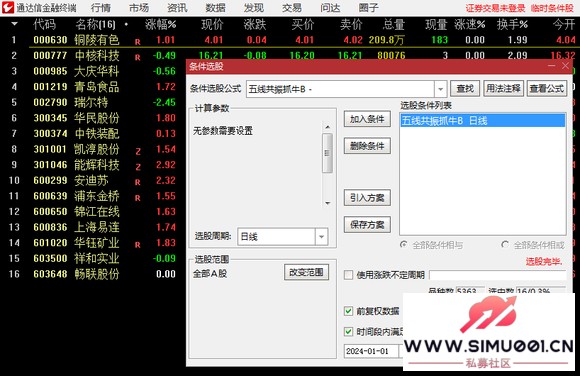Screen dimensions: 580x376
Task: Click the scroll-down arrow in 计算参数 panel
Action: (327, 203)
